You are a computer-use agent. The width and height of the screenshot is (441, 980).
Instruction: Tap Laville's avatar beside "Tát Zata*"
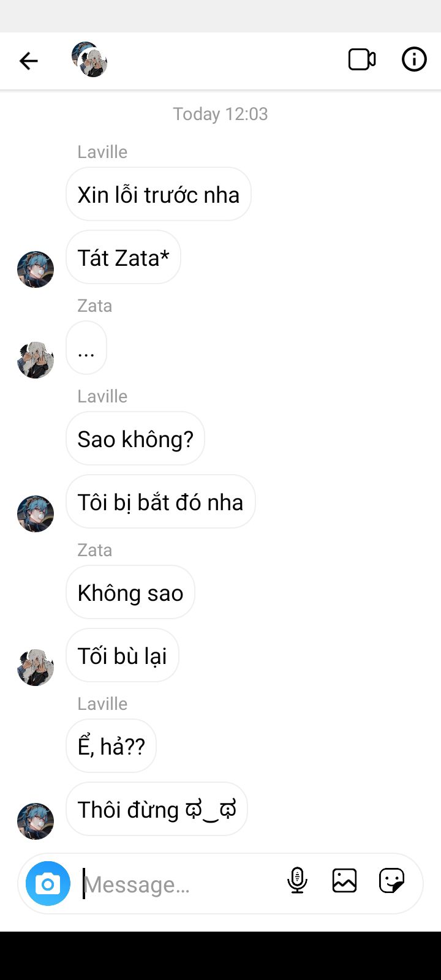pos(36,269)
